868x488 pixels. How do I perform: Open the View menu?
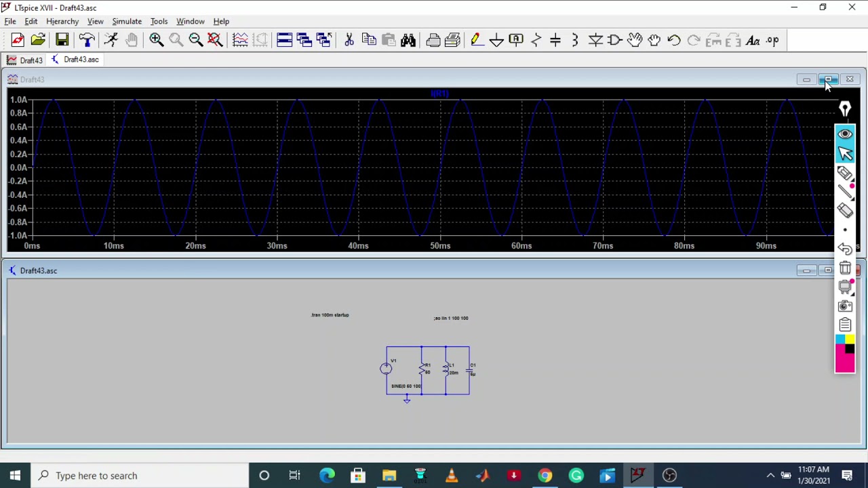(x=95, y=21)
